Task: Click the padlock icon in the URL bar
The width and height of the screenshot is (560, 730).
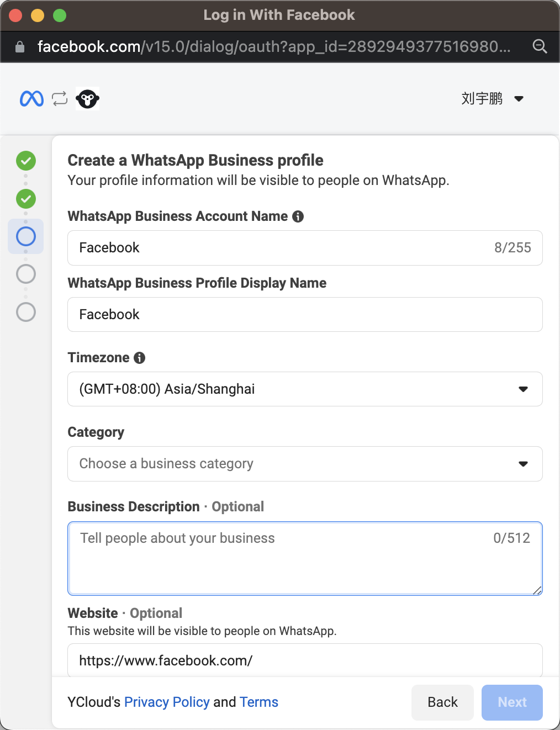Action: tap(20, 47)
